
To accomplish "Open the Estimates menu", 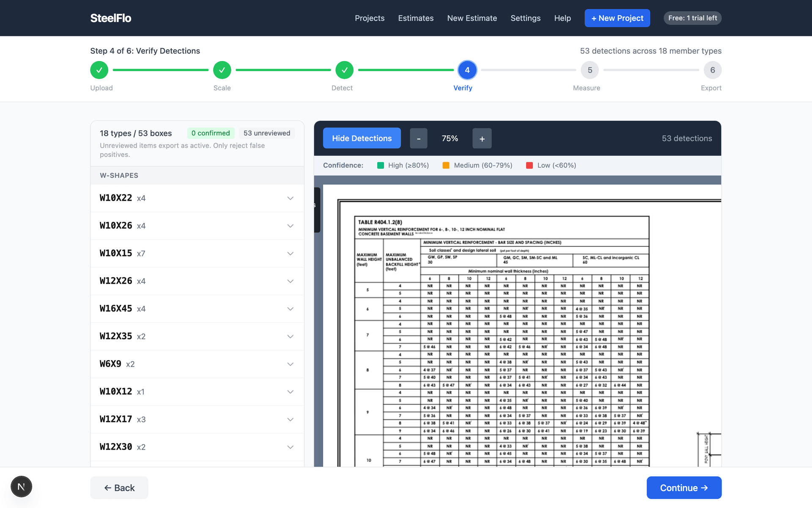I will (416, 18).
